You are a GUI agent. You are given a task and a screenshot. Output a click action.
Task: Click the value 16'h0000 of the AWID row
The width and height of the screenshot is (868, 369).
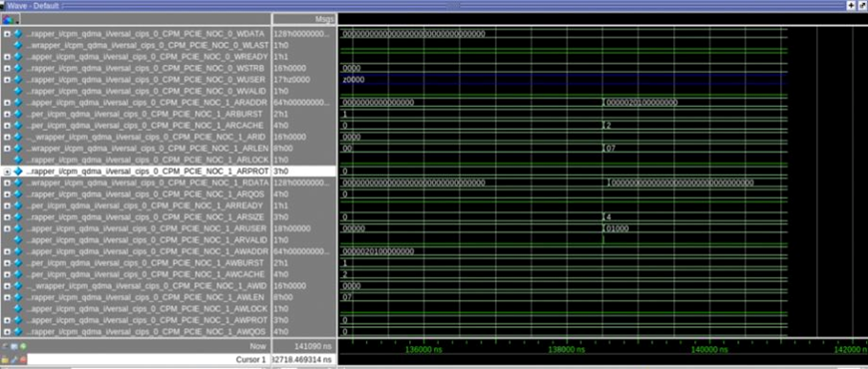289,286
